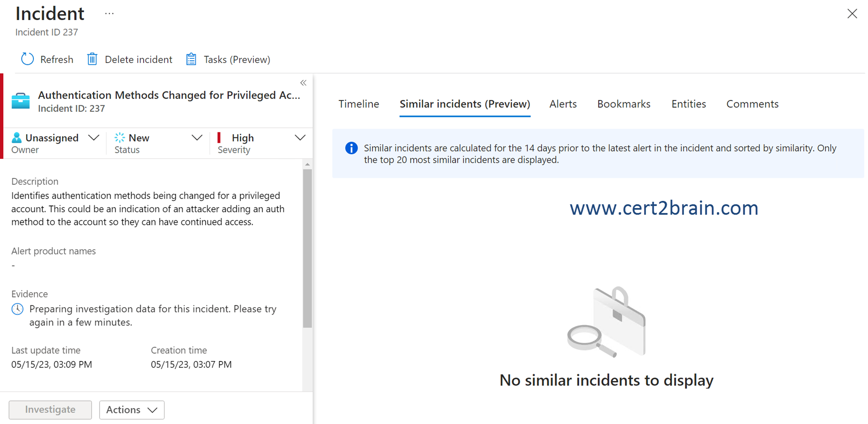This screenshot has width=868, height=424.
Task: Select the Bookmarks tab
Action: [x=624, y=104]
